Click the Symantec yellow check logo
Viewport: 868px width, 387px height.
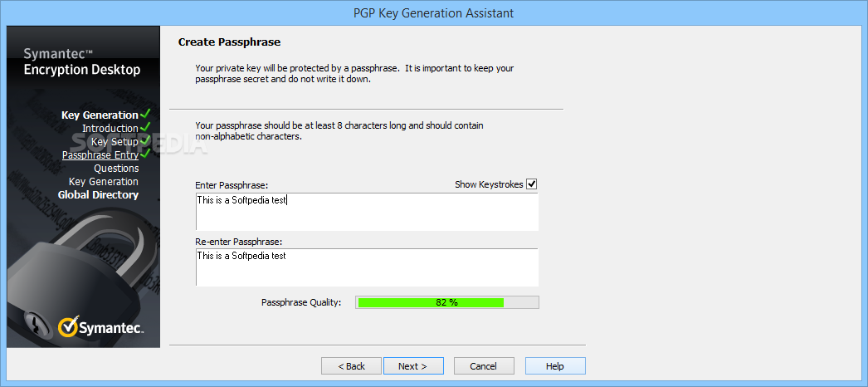pos(67,326)
